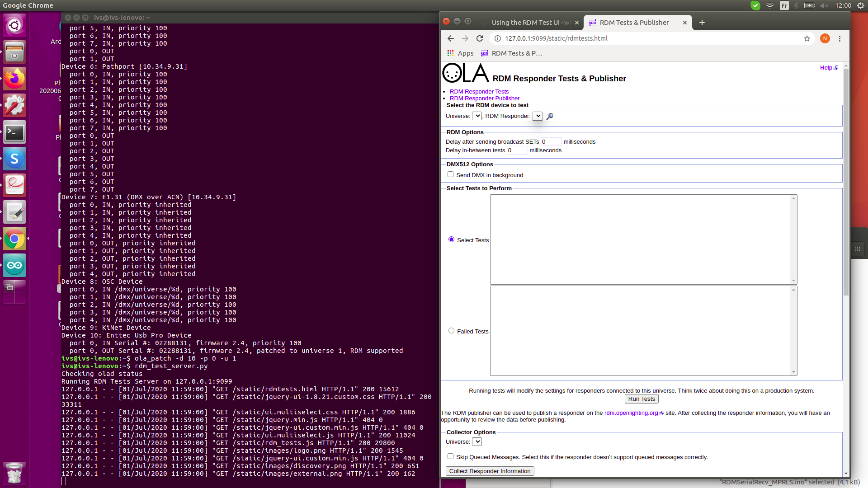Open the file archive manager in the dock
This screenshot has width=868, height=488.
coord(14,52)
